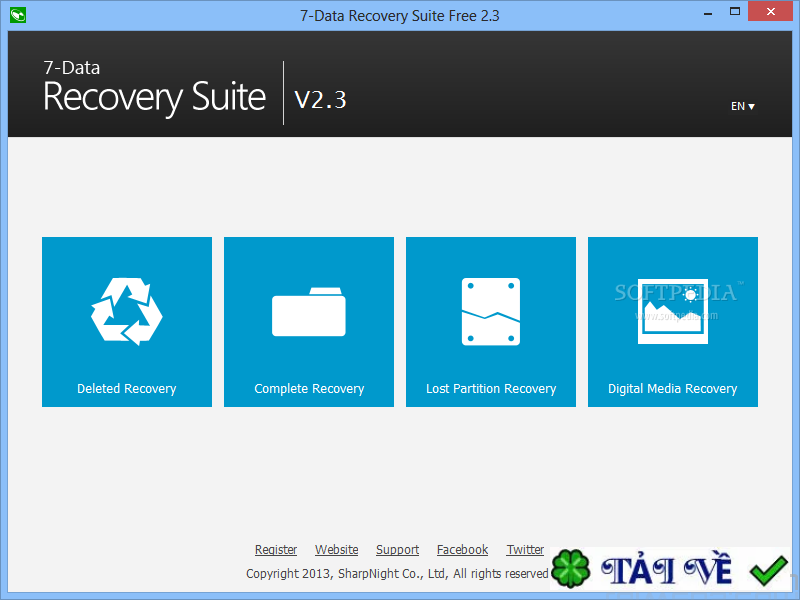Open the EN language dropdown

(x=742, y=106)
